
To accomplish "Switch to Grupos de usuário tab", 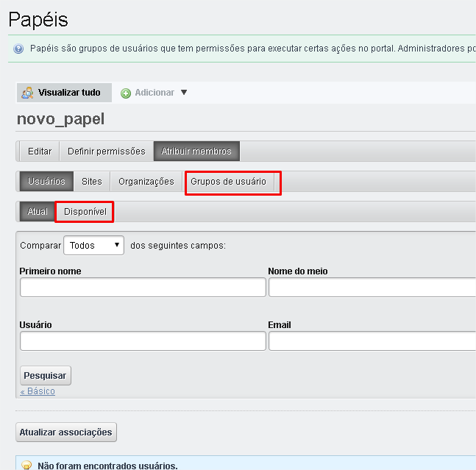I will click(228, 182).
